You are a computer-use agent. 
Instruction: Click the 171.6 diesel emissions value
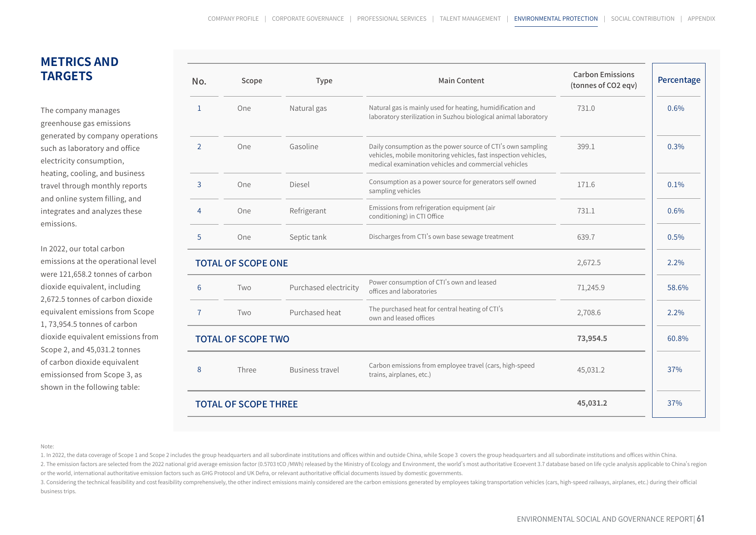(x=586, y=185)
